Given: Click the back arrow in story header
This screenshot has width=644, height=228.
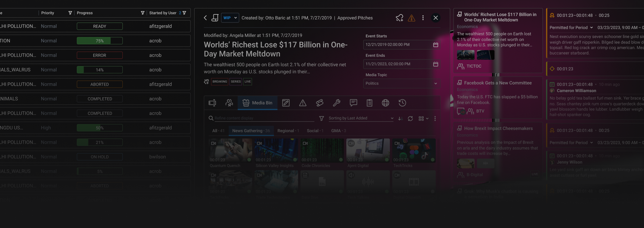Looking at the screenshot, I should click(205, 18).
